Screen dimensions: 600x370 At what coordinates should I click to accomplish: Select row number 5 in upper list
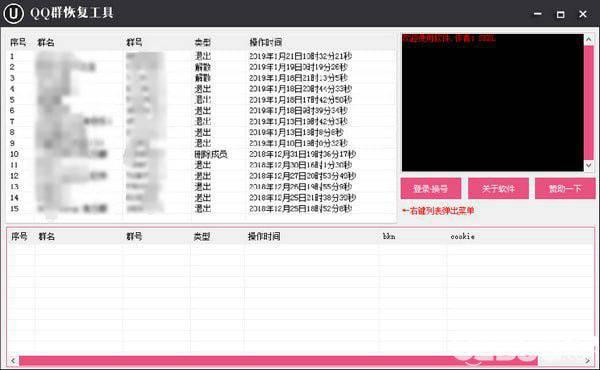point(201,100)
